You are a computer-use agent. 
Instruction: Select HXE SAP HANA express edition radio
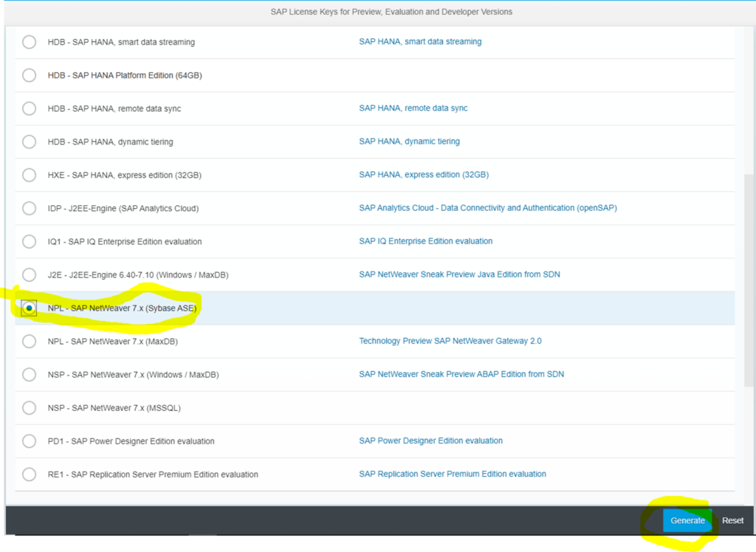[x=29, y=175]
